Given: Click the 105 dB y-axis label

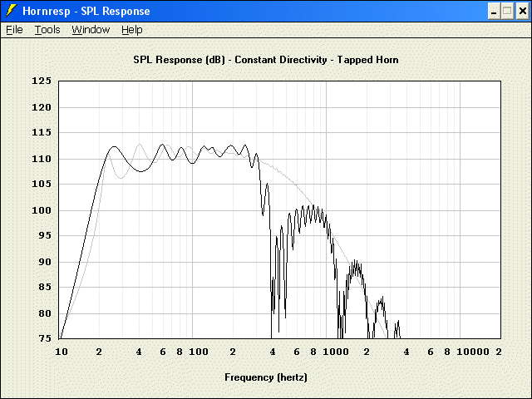Looking at the screenshot, I should click(x=42, y=184).
